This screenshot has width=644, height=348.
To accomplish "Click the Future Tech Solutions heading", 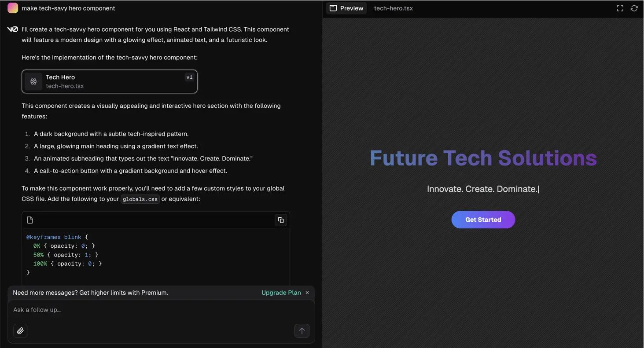I will 483,158.
